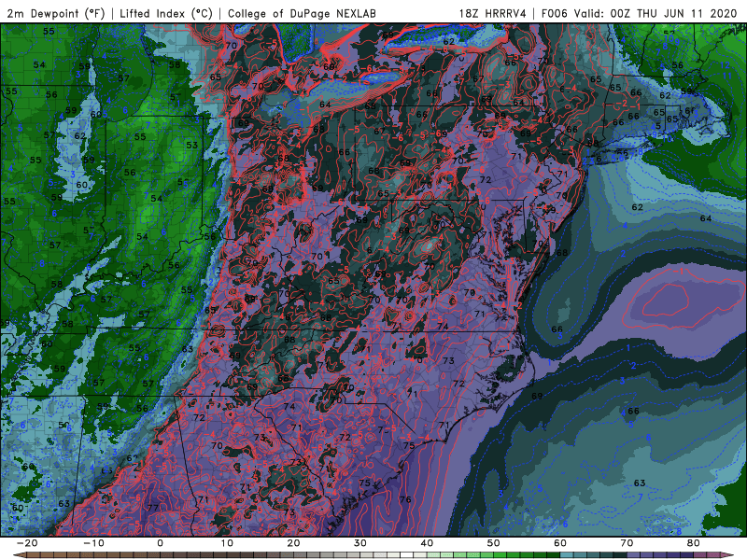747x560 pixels.
Task: Click the 20 label on the color scale
Action: coord(293,543)
